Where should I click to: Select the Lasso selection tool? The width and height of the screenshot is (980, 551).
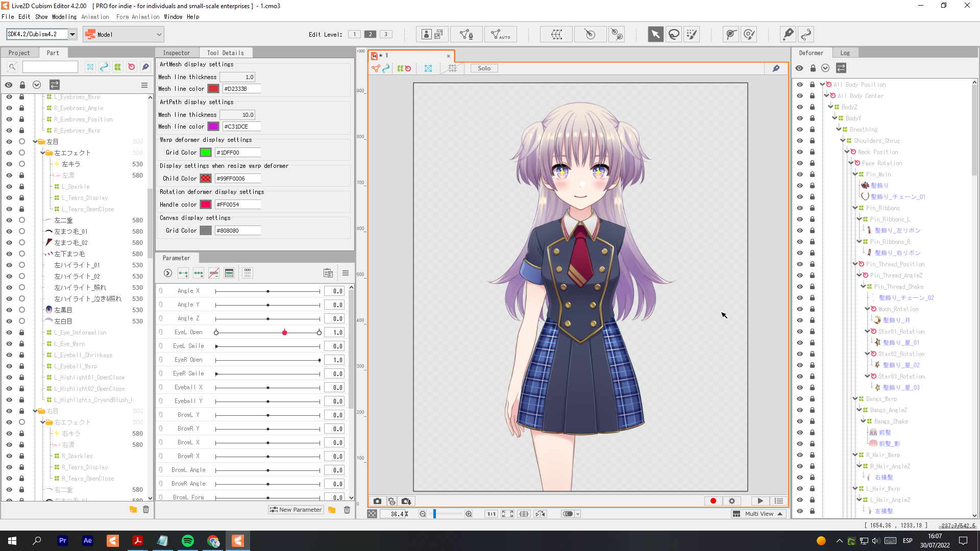pyautogui.click(x=674, y=34)
